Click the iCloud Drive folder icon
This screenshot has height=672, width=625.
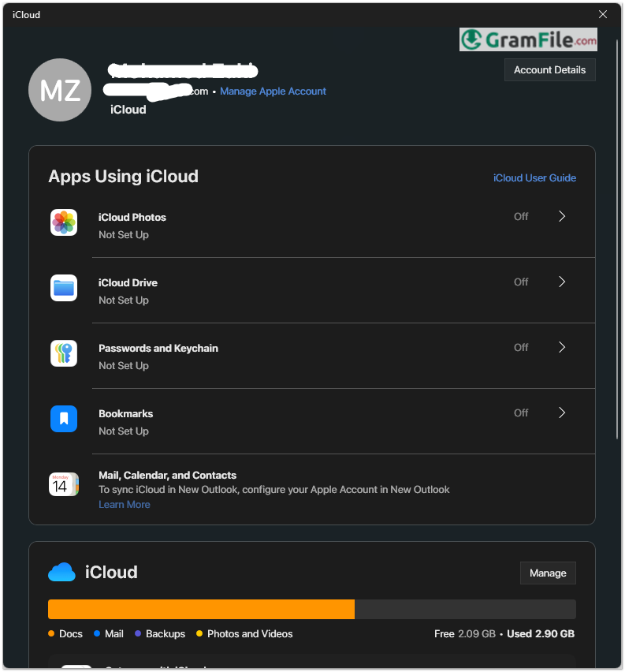(x=64, y=288)
